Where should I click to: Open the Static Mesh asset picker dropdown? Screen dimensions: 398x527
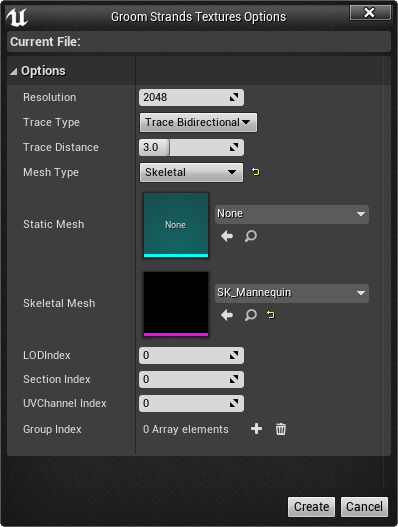pos(292,214)
